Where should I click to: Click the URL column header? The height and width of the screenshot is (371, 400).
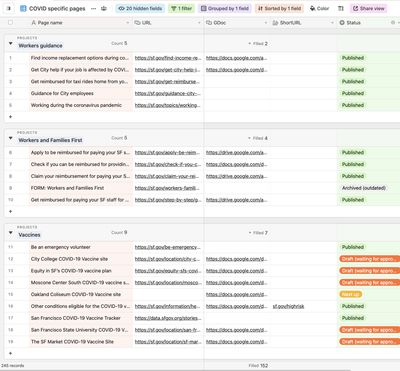coord(168,23)
